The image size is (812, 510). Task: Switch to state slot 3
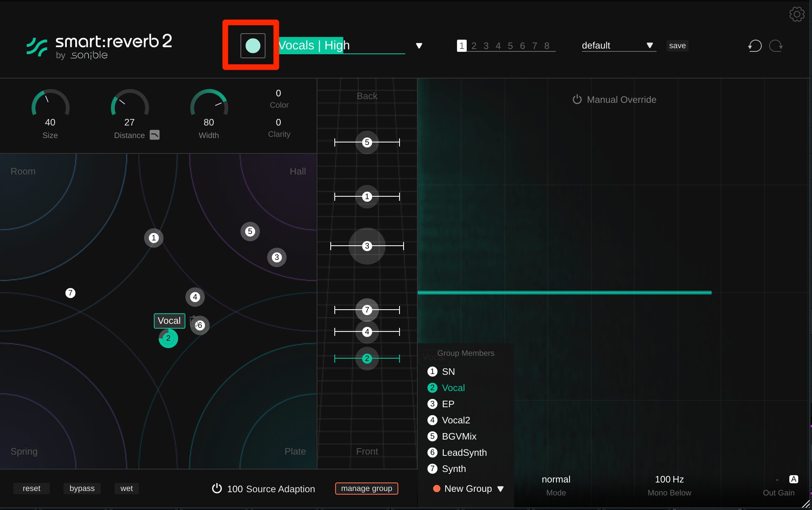pos(486,46)
